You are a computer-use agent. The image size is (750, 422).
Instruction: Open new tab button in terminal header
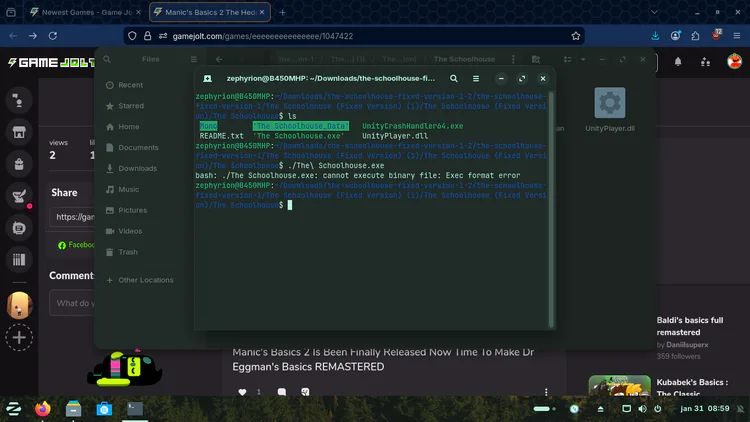point(208,78)
